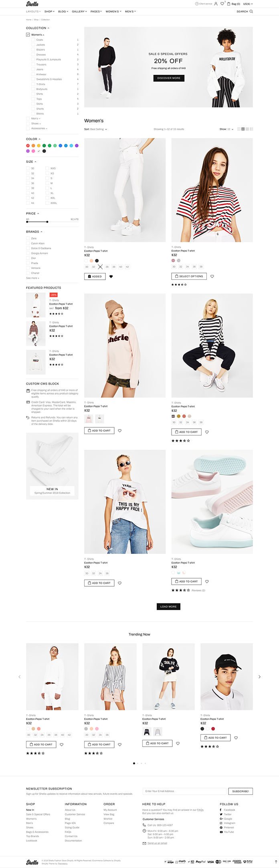Viewport: 279px width, 868px height.
Task: Click the search magnifier icon
Action: click(x=251, y=12)
